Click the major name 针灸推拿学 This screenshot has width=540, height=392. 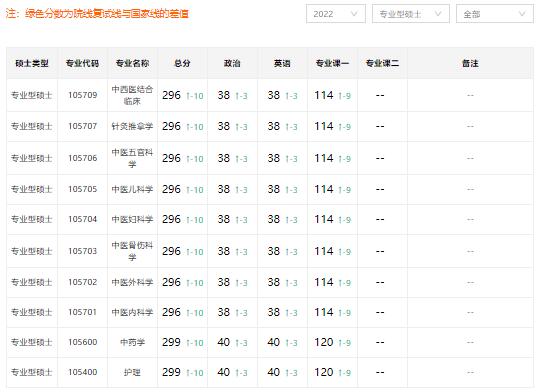click(x=132, y=126)
